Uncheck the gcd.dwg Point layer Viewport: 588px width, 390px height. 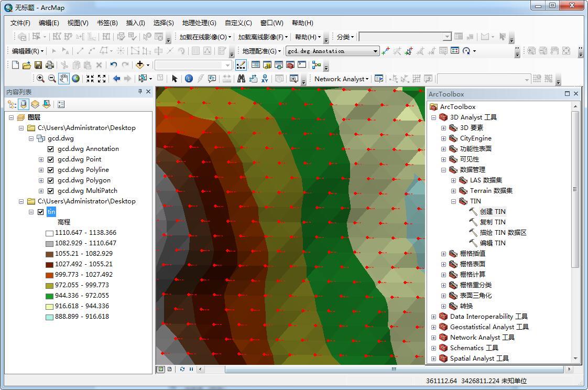[50, 159]
